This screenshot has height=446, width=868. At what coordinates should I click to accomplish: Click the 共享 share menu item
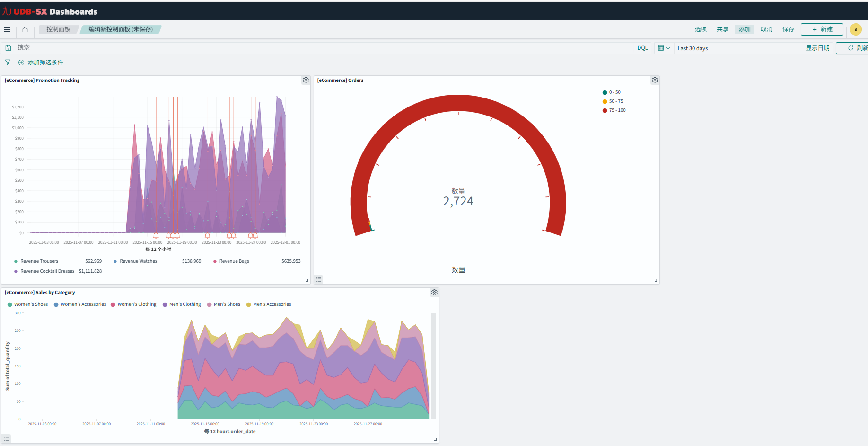tap(722, 29)
